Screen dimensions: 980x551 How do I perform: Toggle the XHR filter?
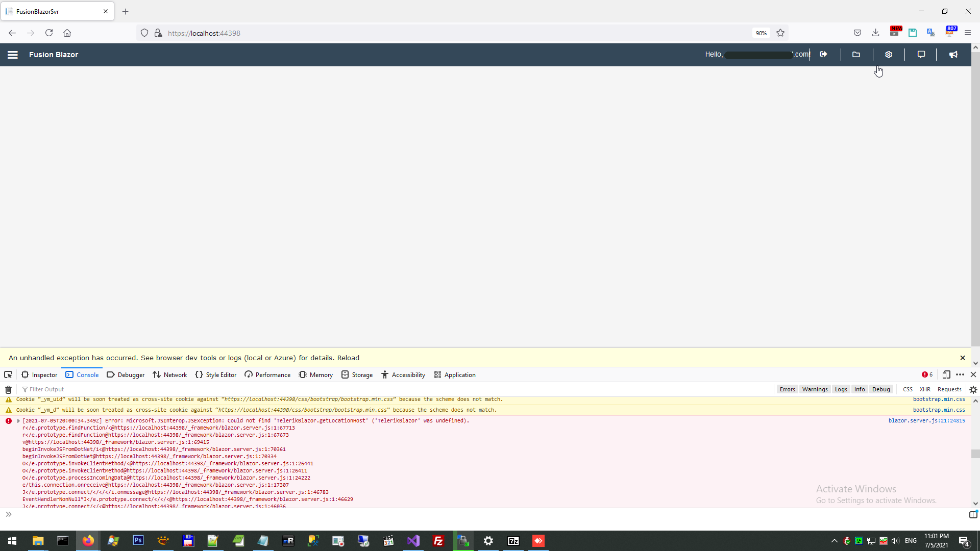coord(925,389)
